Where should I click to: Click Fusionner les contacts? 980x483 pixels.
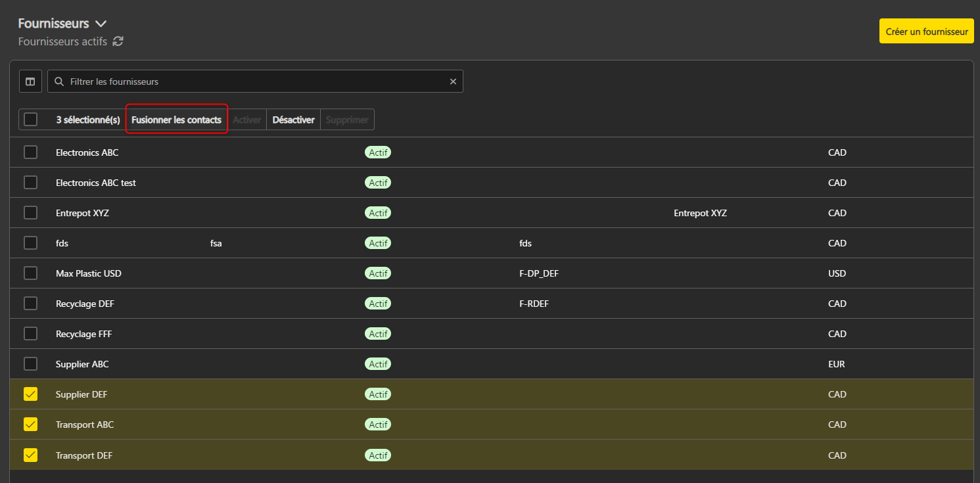(x=176, y=120)
